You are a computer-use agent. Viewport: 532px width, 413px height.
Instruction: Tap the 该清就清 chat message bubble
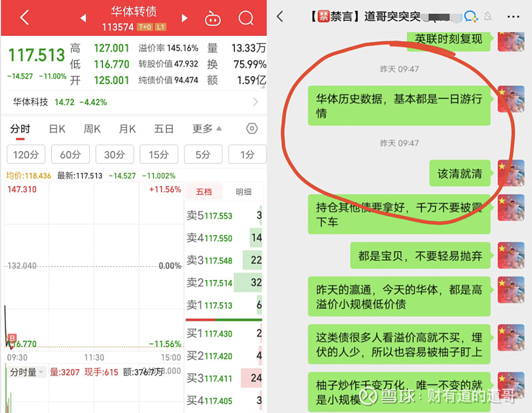pos(460,173)
